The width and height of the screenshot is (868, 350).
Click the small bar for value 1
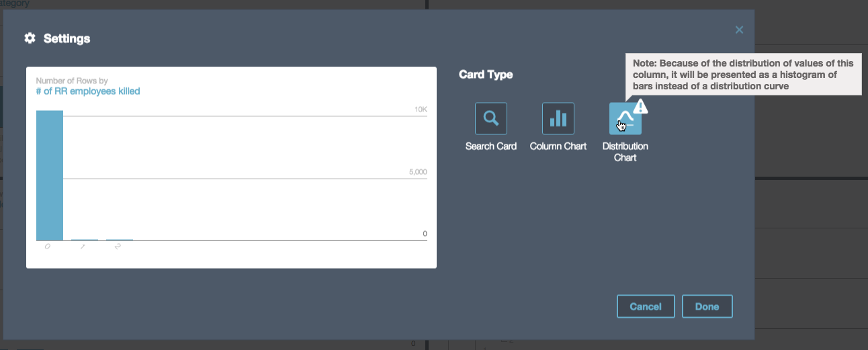point(85,240)
